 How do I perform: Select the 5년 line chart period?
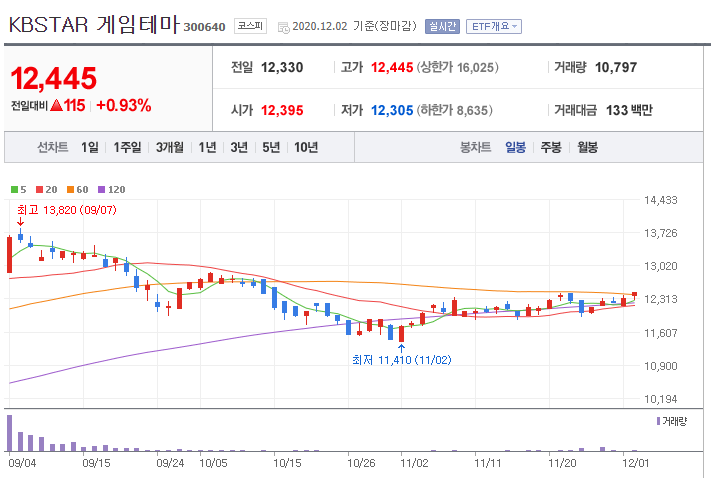271,147
